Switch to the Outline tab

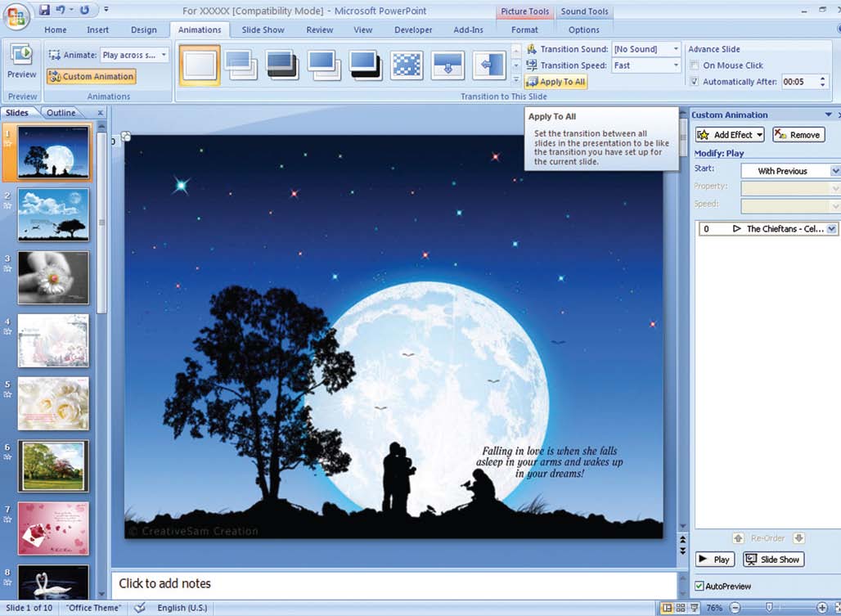tap(60, 112)
